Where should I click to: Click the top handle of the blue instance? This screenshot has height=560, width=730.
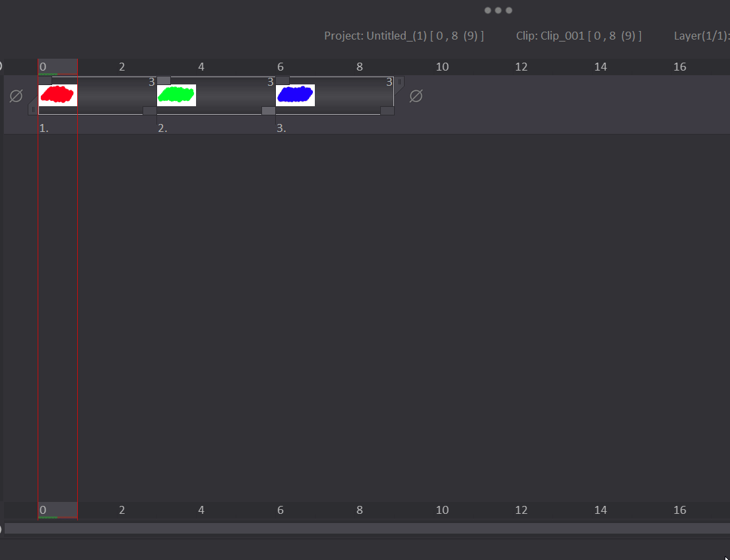pyautogui.click(x=282, y=80)
